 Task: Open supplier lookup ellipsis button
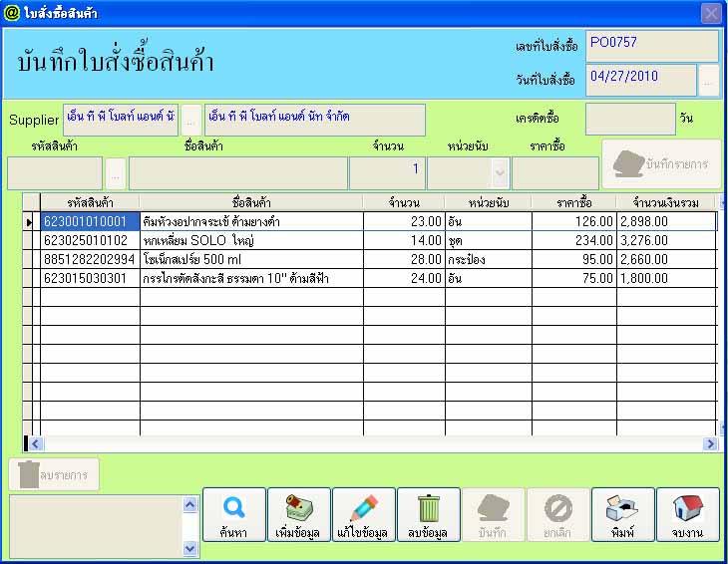(x=190, y=121)
